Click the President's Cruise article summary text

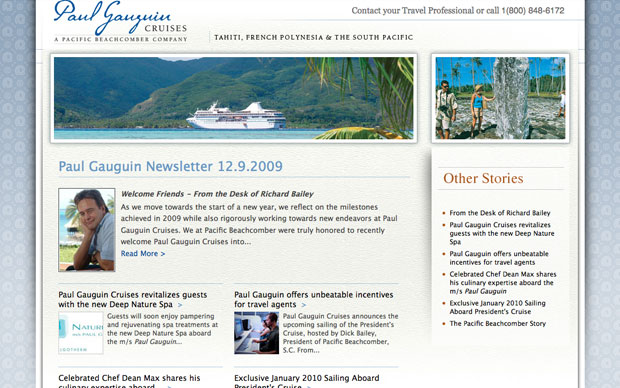(x=340, y=333)
